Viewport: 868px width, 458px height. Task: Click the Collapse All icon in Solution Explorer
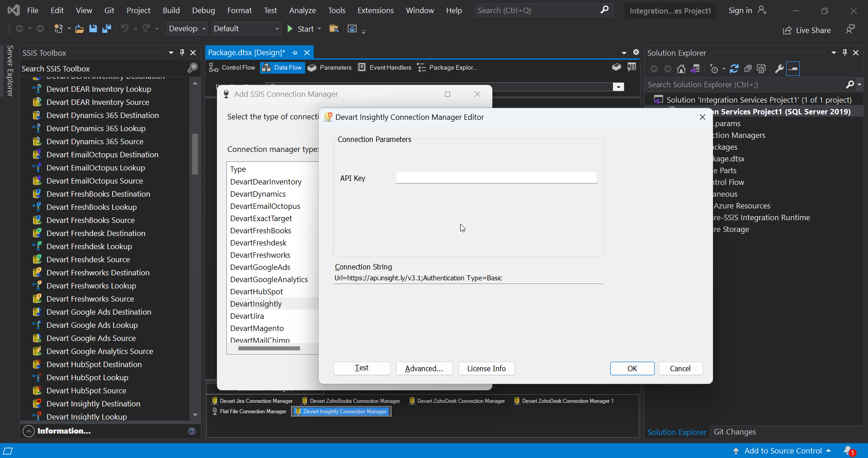[x=748, y=69]
